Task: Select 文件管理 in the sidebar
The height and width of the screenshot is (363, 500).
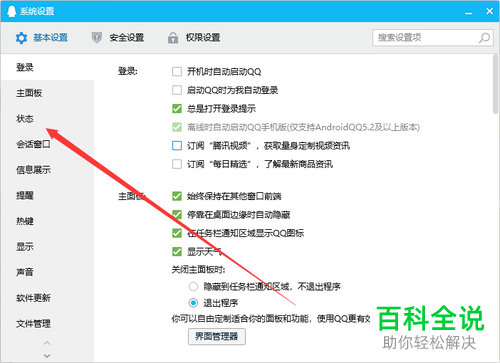Action: (x=47, y=324)
